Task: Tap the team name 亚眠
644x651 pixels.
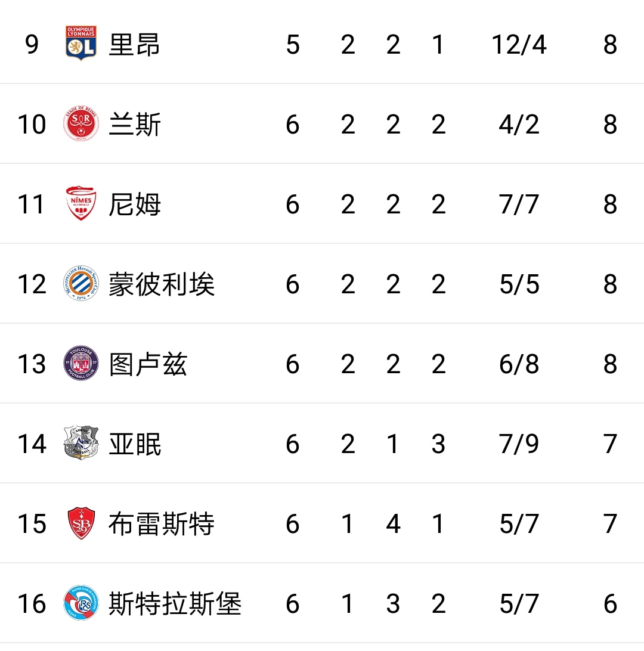Action: click(x=134, y=444)
